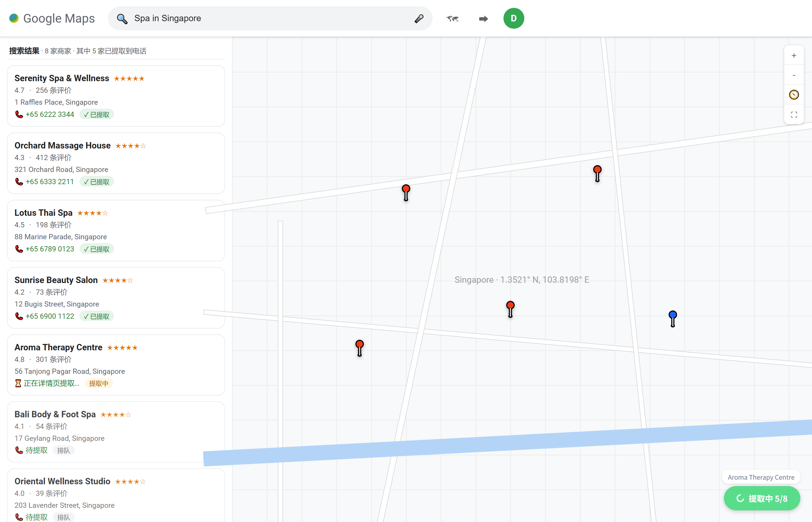Select Sunrise Beauty Salon title
The height and width of the screenshot is (522, 812).
(56, 280)
